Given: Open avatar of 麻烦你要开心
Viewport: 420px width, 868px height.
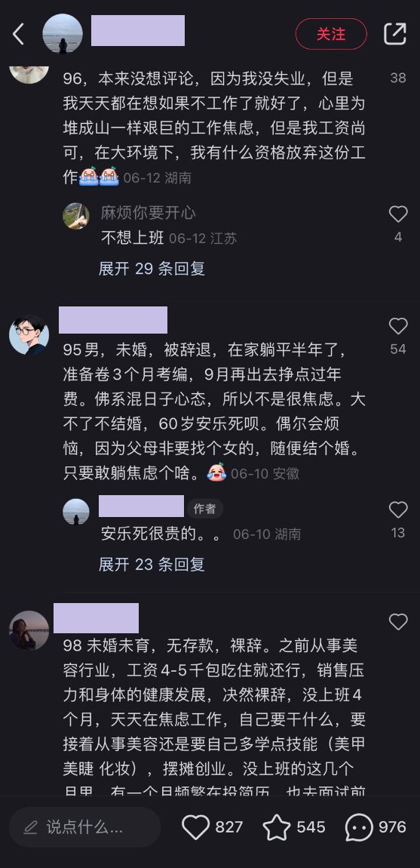Looking at the screenshot, I should (76, 216).
